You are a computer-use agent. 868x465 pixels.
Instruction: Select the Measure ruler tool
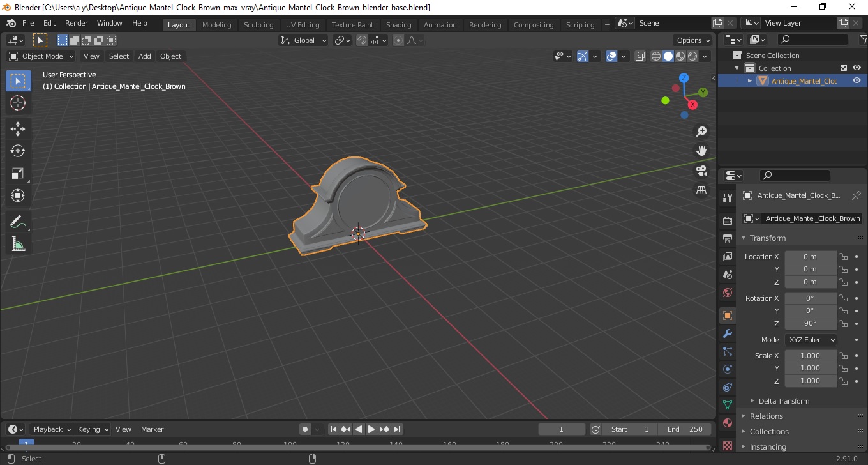18,244
